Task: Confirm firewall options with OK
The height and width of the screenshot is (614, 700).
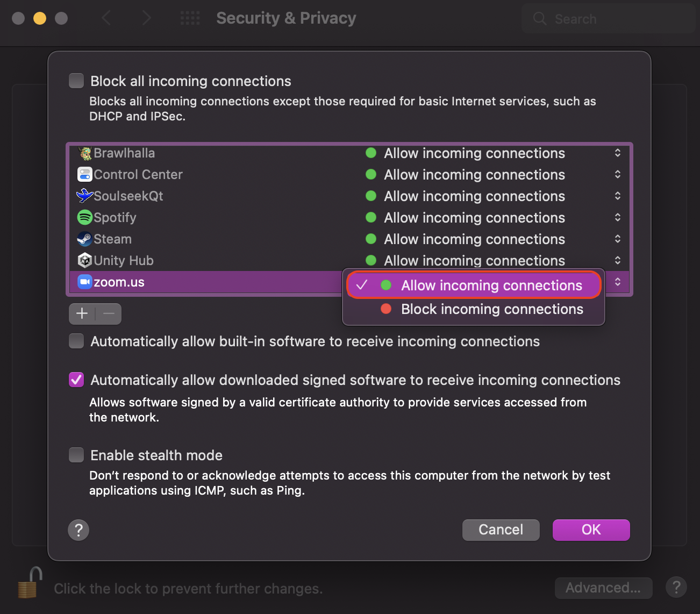Action: coord(591,530)
